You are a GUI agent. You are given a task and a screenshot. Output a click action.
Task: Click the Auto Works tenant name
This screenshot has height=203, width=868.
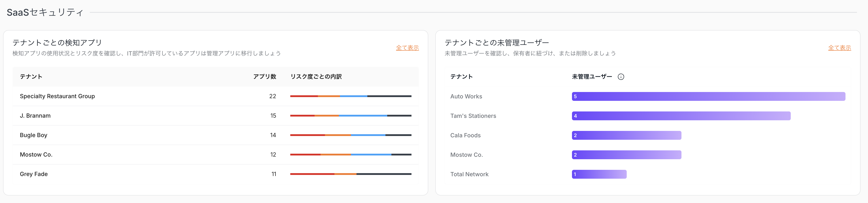coord(466,97)
